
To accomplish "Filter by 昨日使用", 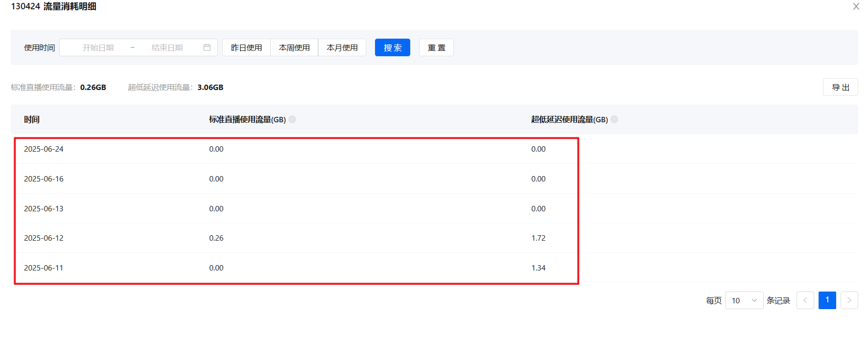I will (x=246, y=47).
